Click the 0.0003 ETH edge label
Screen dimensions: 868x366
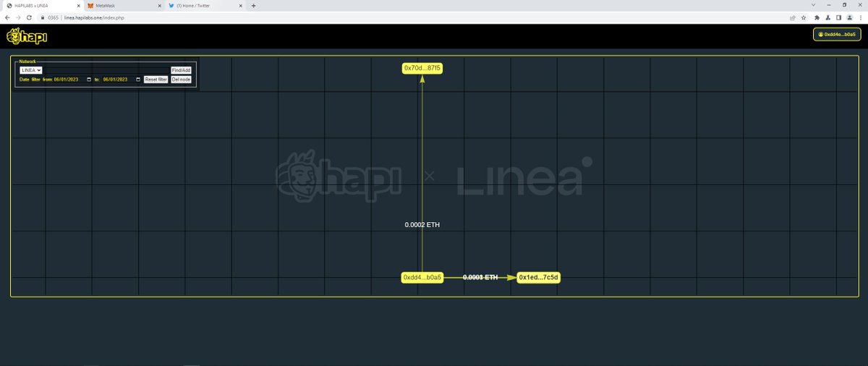coord(480,277)
